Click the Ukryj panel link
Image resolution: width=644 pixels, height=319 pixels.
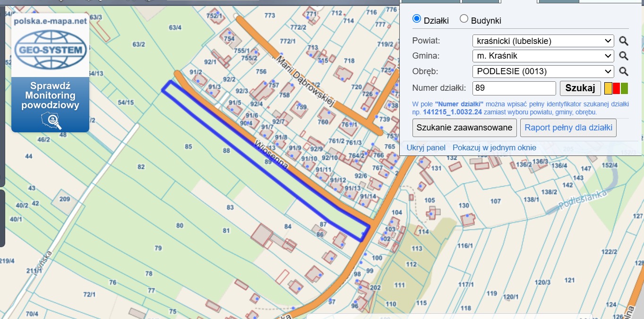pos(426,147)
